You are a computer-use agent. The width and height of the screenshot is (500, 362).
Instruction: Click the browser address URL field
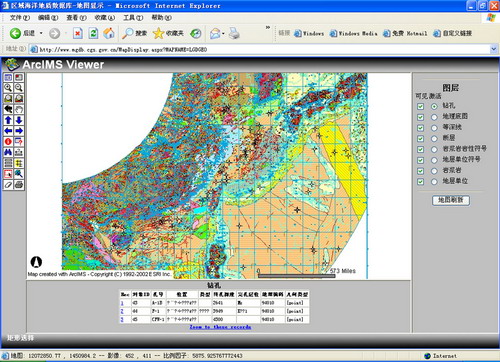click(x=260, y=49)
